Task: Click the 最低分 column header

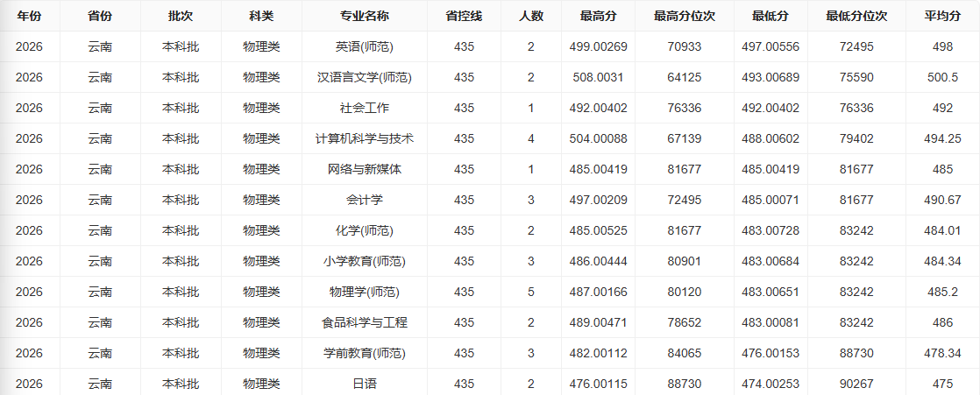Action: pyautogui.click(x=771, y=17)
